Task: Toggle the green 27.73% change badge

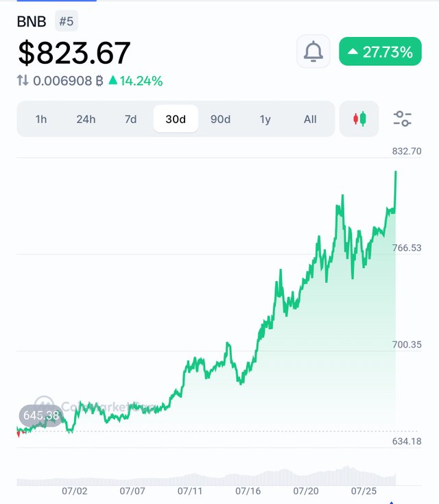Action: coord(379,51)
